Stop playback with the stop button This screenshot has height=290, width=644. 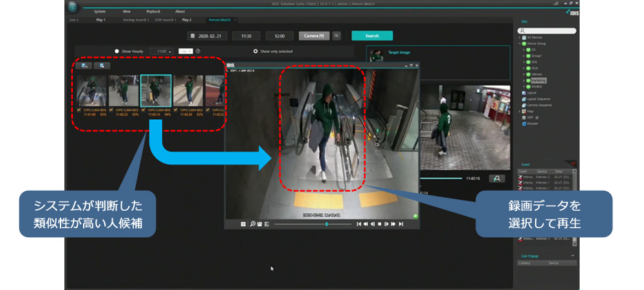pos(379,224)
